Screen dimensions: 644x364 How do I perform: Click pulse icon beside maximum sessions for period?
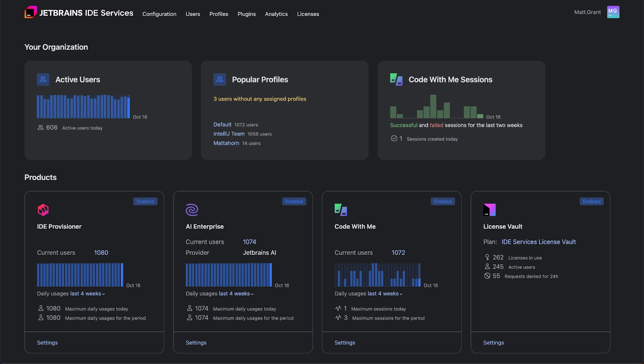point(338,318)
